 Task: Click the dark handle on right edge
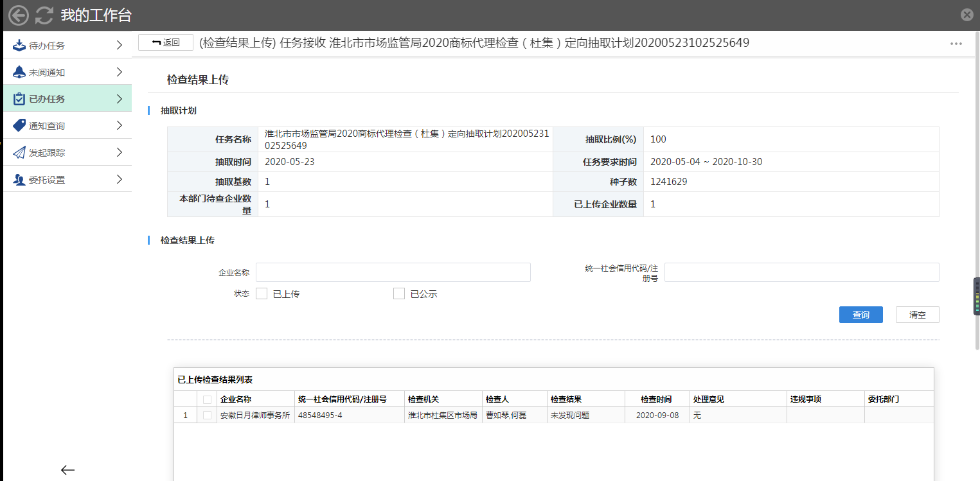tap(977, 297)
